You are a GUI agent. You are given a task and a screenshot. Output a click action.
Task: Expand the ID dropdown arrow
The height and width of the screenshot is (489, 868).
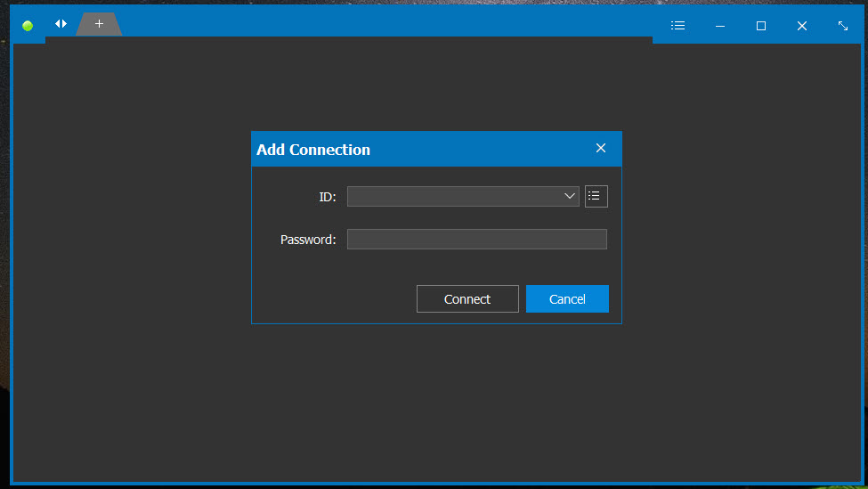tap(570, 196)
